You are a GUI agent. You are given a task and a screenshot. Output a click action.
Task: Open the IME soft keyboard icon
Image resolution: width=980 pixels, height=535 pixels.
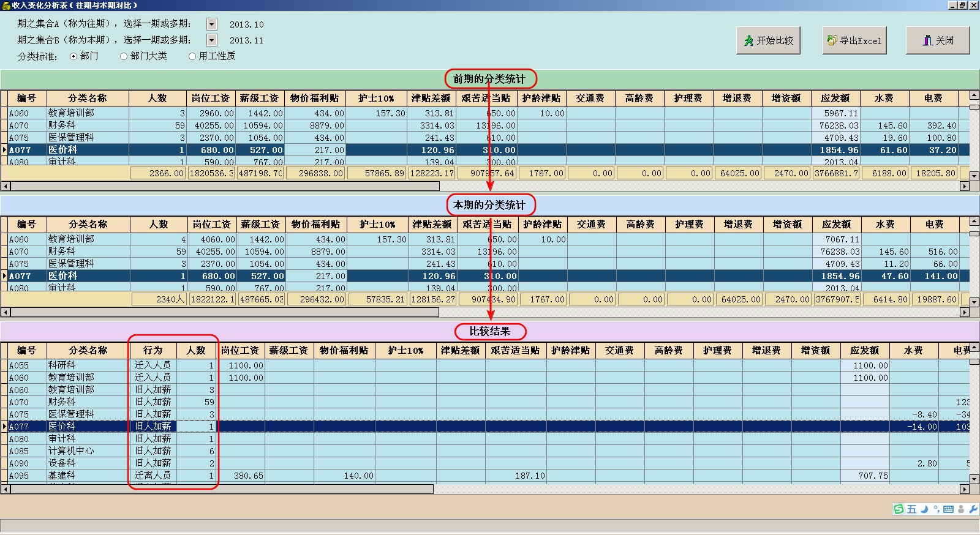pyautogui.click(x=949, y=509)
